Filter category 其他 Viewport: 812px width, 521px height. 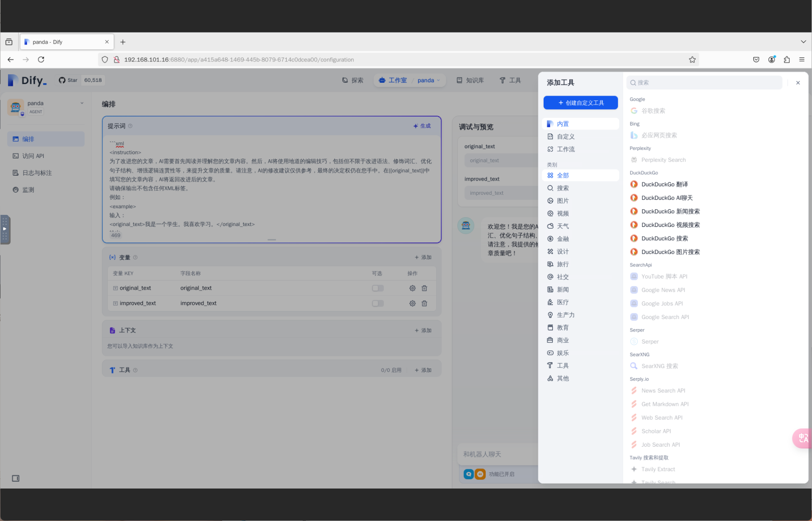pyautogui.click(x=581, y=379)
